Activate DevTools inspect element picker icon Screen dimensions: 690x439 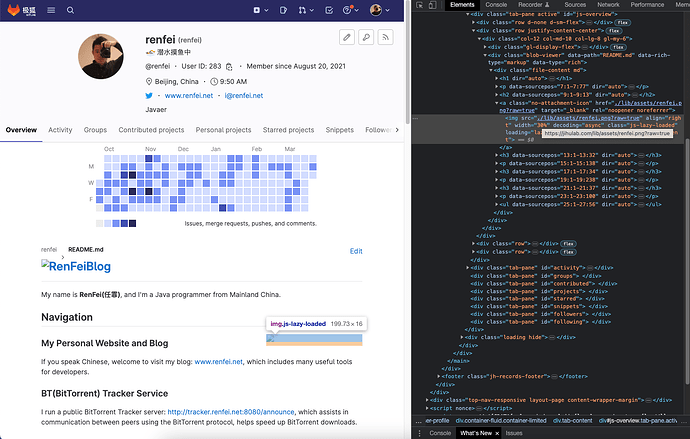tap(420, 5)
